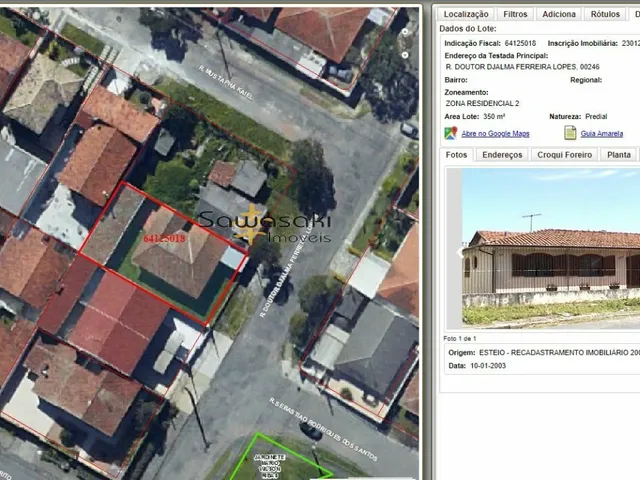Screen dimensions: 640x480
Task: Select the Planta tab
Action: point(619,155)
